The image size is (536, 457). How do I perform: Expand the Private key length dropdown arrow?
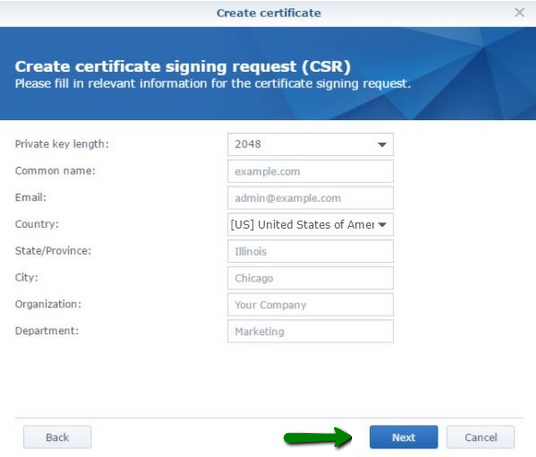[382, 145]
